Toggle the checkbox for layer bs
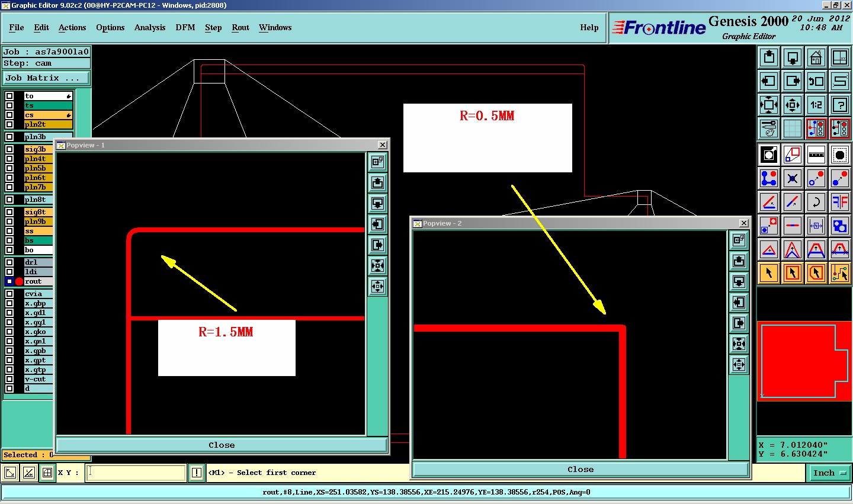The height and width of the screenshot is (504, 853). [9, 240]
